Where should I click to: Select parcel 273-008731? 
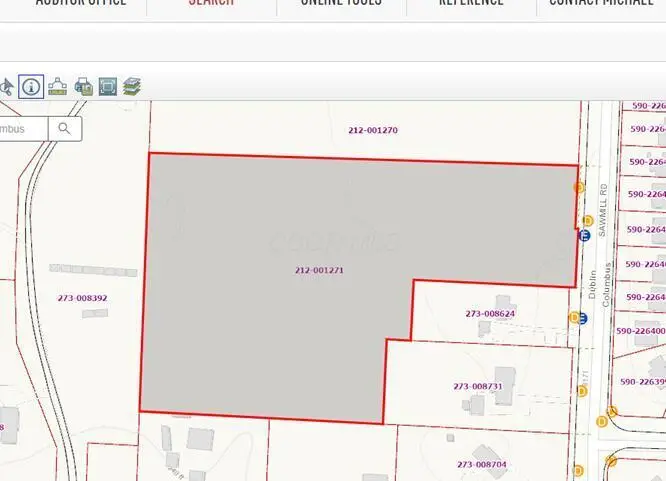coord(478,387)
